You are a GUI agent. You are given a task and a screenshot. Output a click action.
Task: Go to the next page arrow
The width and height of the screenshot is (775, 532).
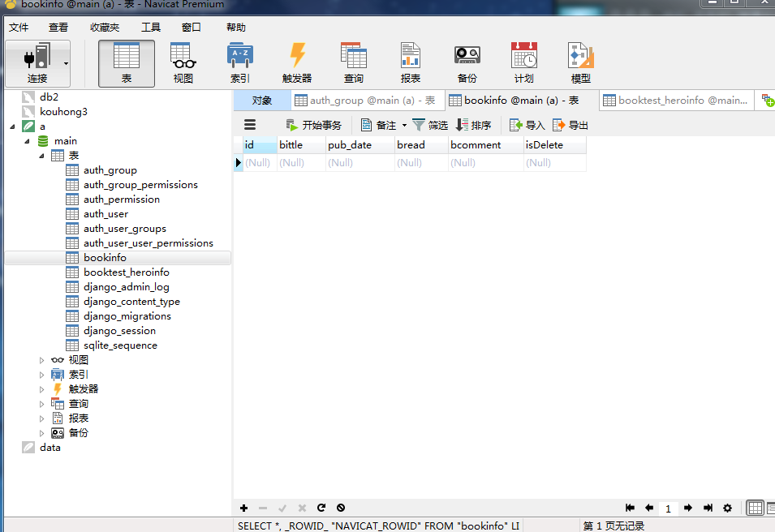[x=688, y=508]
